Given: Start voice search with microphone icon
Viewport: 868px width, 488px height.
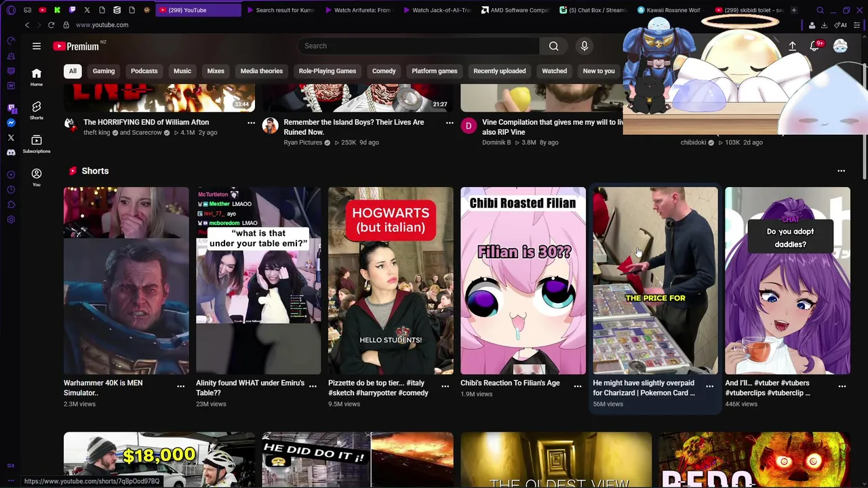Looking at the screenshot, I should (x=585, y=46).
